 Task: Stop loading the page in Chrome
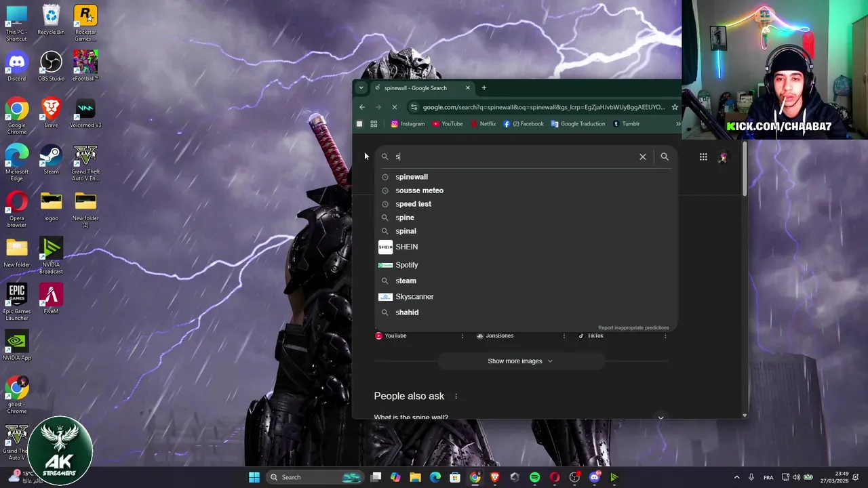(395, 107)
